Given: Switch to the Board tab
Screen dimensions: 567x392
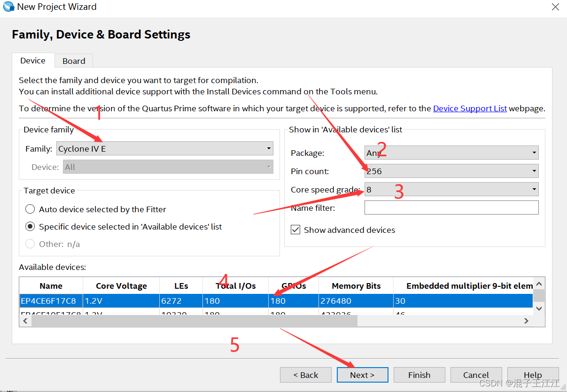Looking at the screenshot, I should (x=74, y=61).
